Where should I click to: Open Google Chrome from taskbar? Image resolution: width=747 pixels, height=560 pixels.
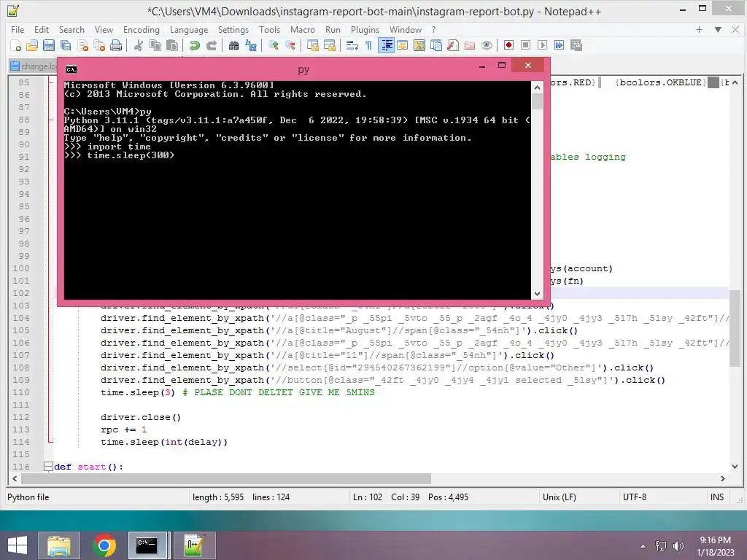pos(104,545)
